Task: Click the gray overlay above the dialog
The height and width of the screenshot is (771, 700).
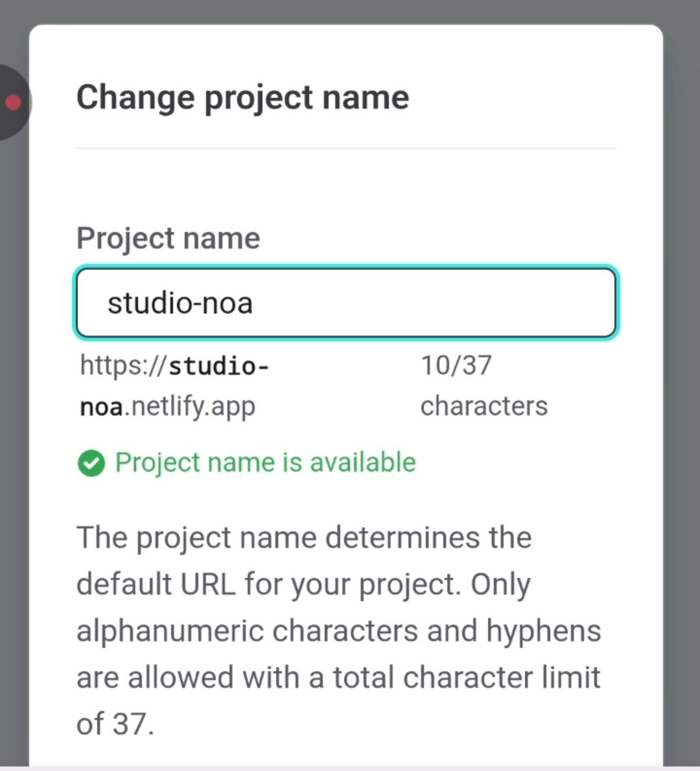Action: pos(349,11)
